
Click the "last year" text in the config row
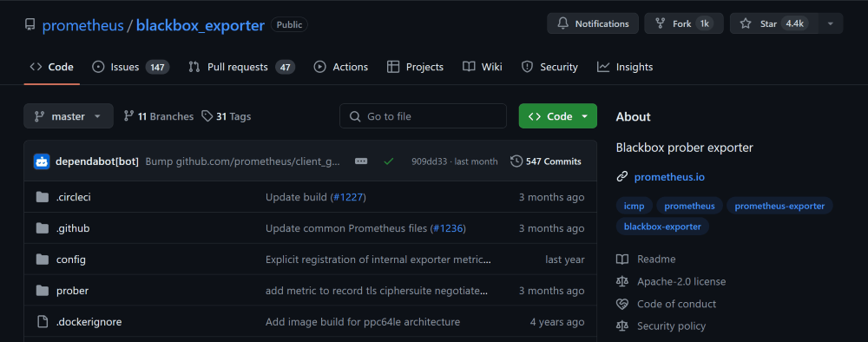pyautogui.click(x=565, y=260)
